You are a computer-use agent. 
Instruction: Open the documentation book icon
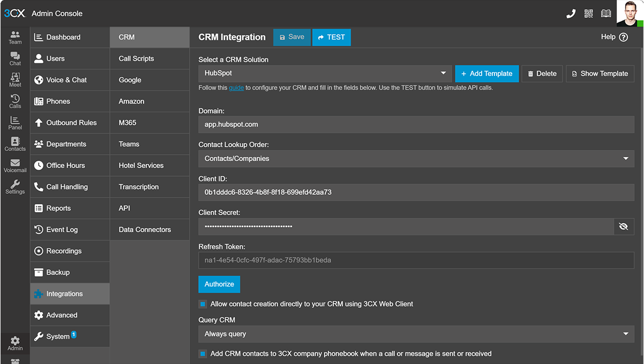coord(606,13)
